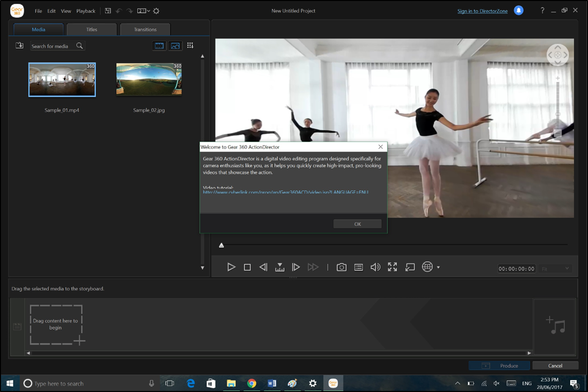Click the redo arrow icon

point(130,11)
